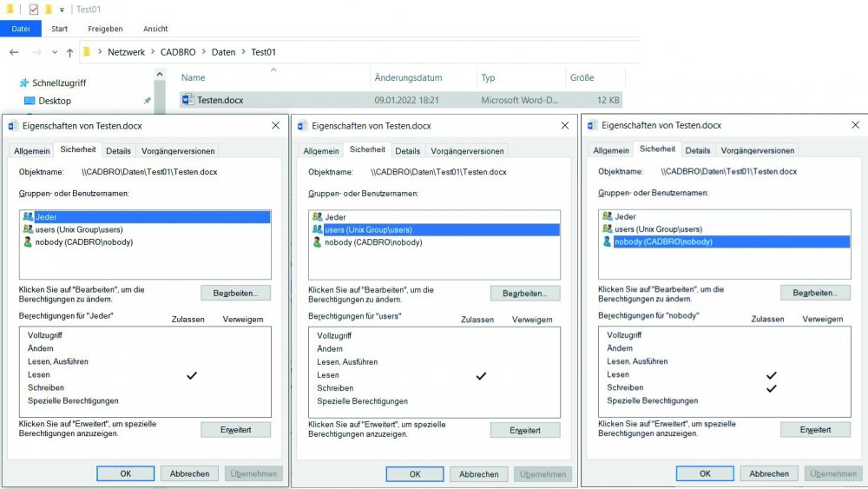Viewport: 868px width, 489px height.
Task: Click CADBRO in the address path
Action: pos(178,52)
